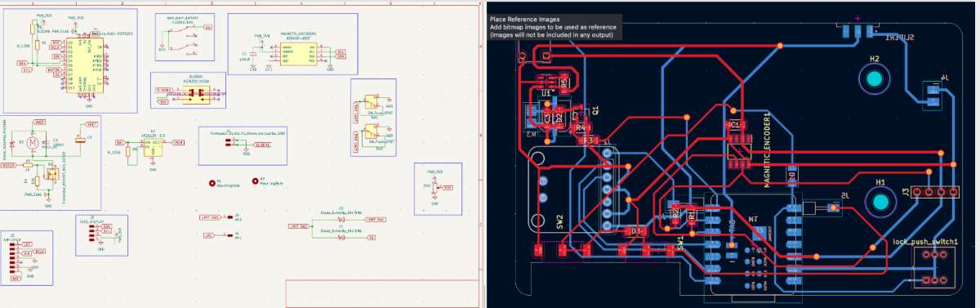Click the schematic title block
Viewport: 980px width, 308px height.
[x=383, y=293]
